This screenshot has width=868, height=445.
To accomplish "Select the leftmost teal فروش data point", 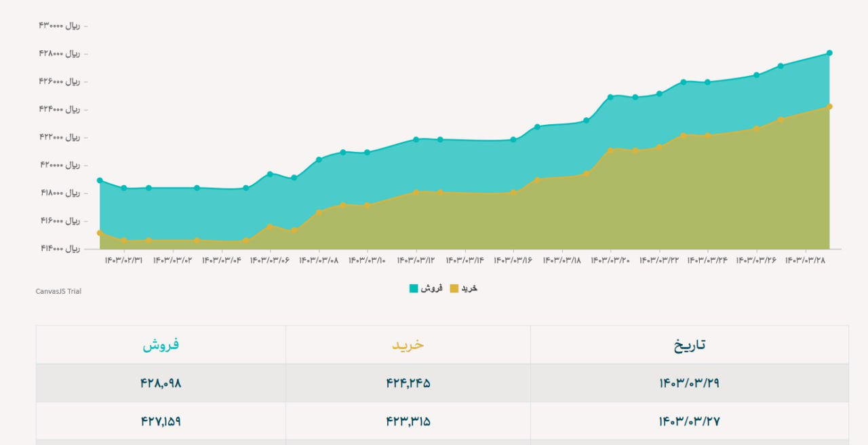I will click(100, 180).
